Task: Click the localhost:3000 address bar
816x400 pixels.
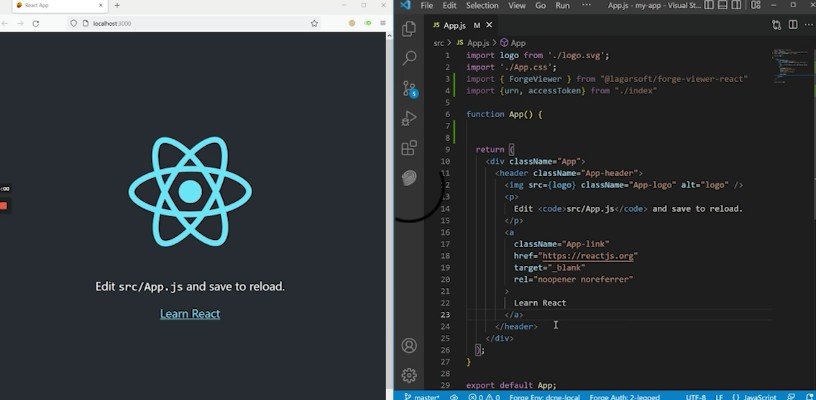Action: (x=193, y=23)
